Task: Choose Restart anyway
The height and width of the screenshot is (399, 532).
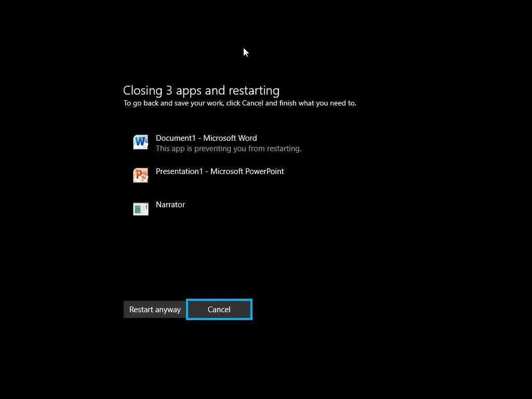Action: tap(155, 310)
